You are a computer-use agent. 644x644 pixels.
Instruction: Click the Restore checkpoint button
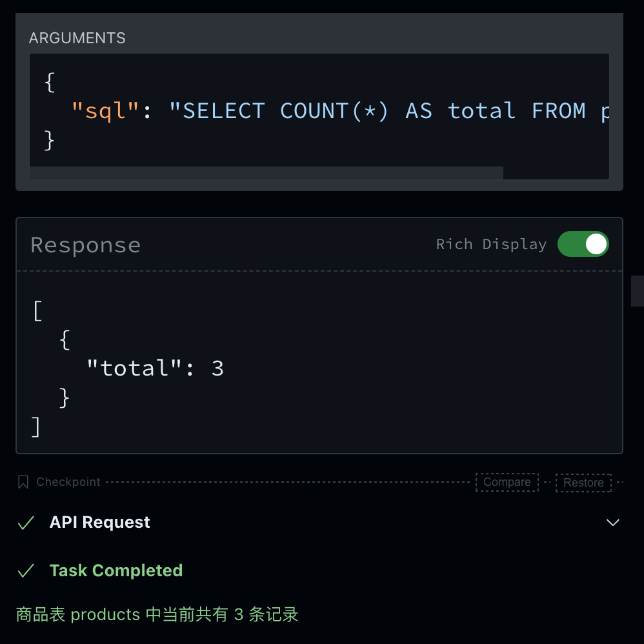[x=583, y=483]
